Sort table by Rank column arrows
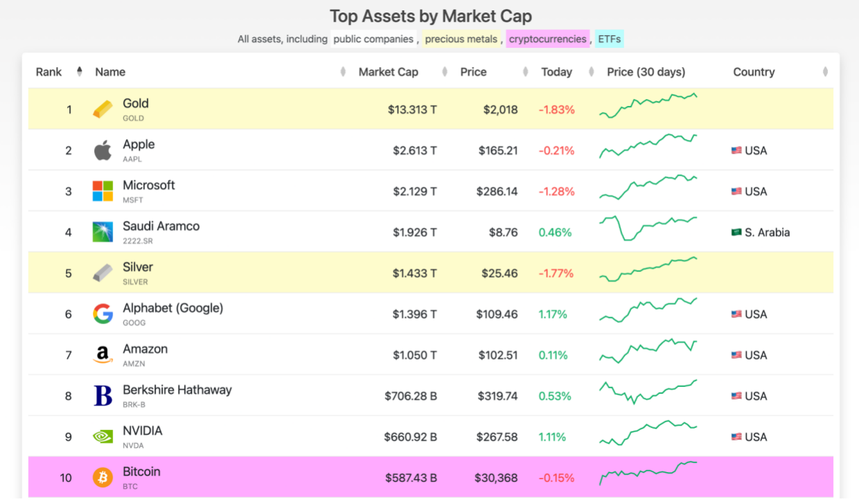 click(79, 71)
